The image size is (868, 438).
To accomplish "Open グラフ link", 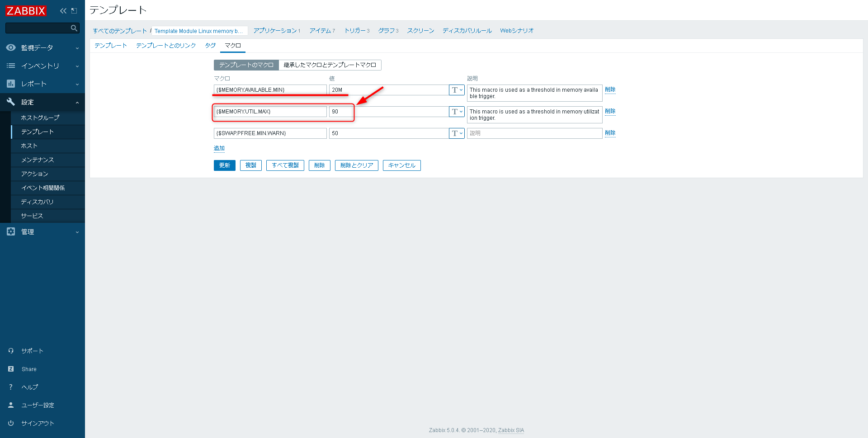I will pos(387,31).
